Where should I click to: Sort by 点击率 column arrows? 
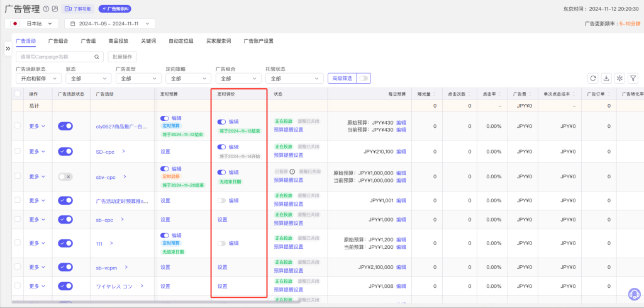click(498, 94)
